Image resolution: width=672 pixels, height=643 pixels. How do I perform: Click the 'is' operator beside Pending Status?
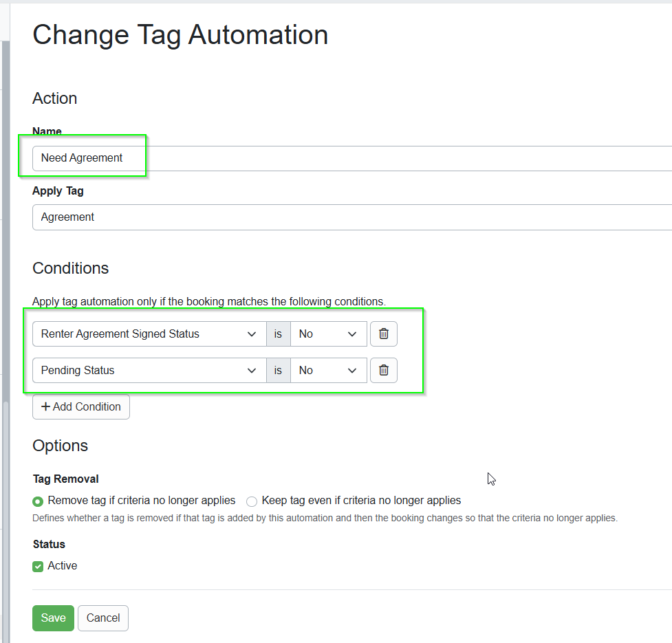pyautogui.click(x=278, y=371)
